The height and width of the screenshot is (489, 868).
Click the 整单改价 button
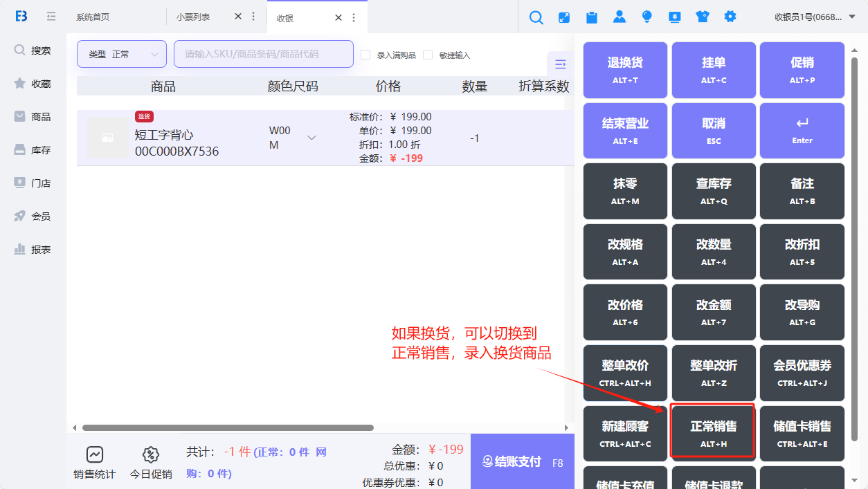click(x=626, y=373)
